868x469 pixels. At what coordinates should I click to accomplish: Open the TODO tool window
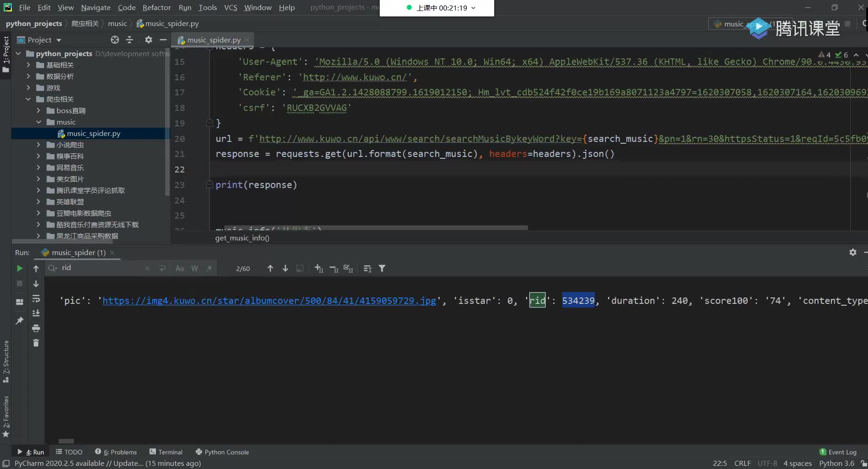coord(69,452)
